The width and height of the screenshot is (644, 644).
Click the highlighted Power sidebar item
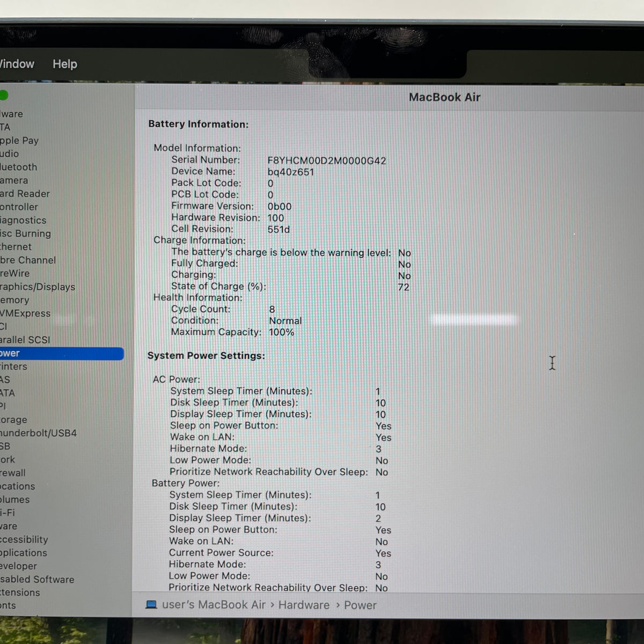click(62, 353)
